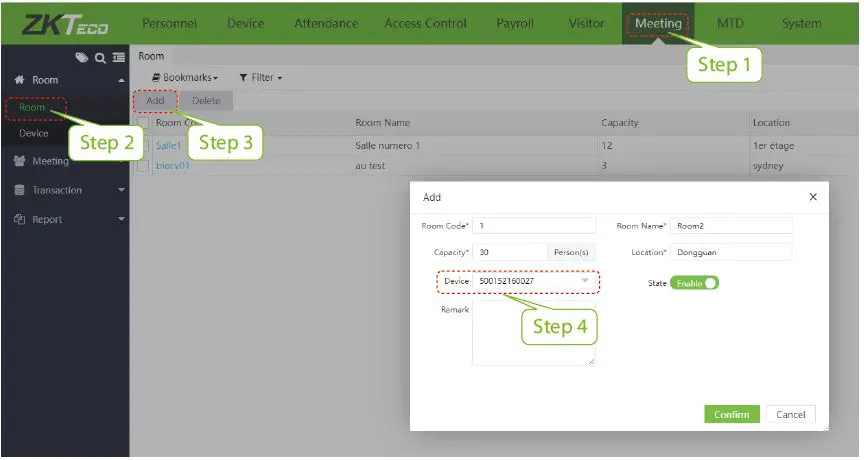The image size is (864, 460).
Task: Collapse the Room section in sidebar
Action: tap(121, 80)
